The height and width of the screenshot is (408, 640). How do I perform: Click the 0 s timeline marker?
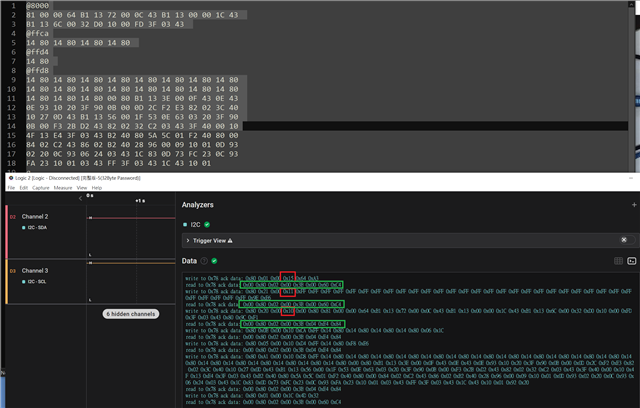point(90,196)
